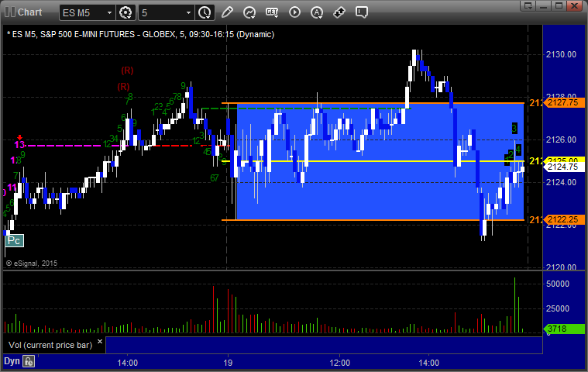
Task: Click the 19 date label on time axis
Action: coord(228,363)
